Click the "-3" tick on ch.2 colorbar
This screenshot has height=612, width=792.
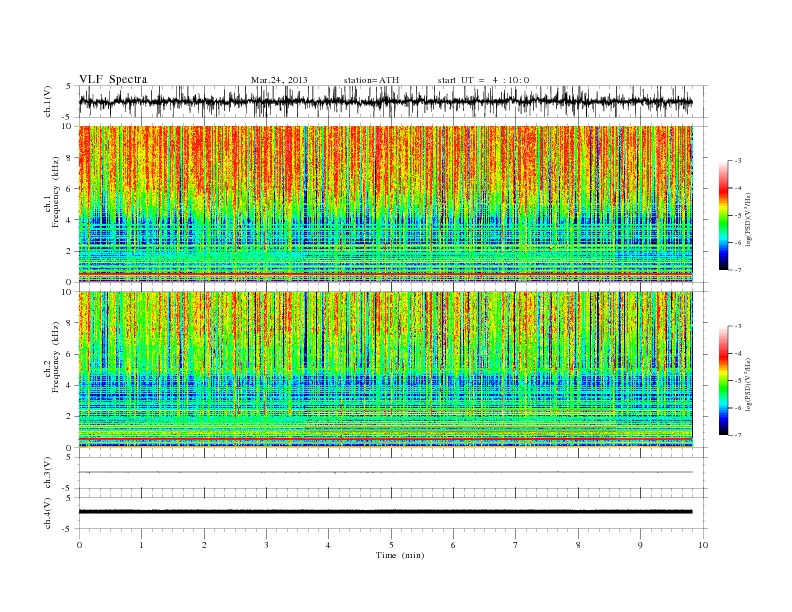tap(738, 326)
